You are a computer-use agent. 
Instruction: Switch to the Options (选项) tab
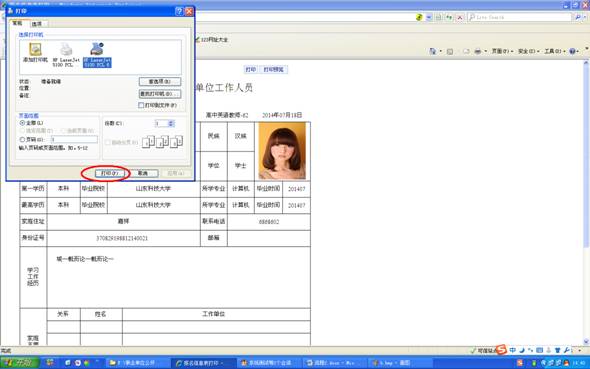(x=37, y=24)
